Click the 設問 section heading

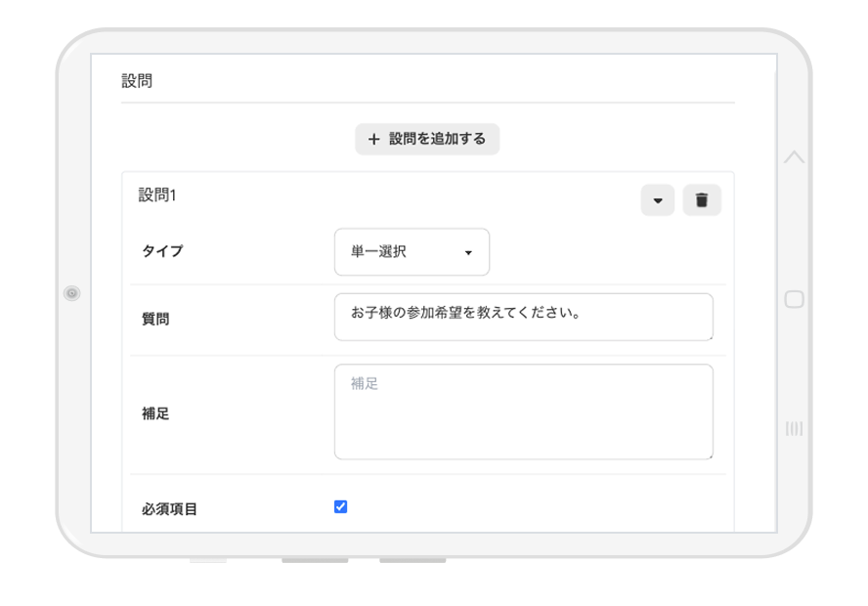coord(137,81)
